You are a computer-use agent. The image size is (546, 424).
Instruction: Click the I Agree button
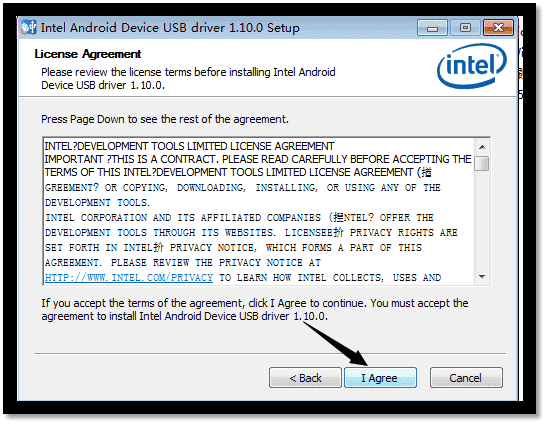380,377
